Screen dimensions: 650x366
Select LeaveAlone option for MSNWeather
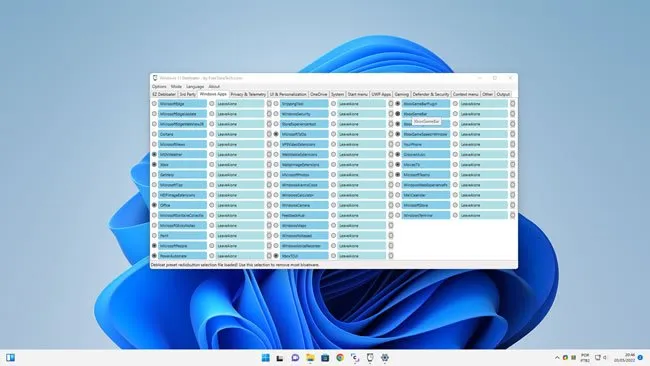tap(211, 155)
